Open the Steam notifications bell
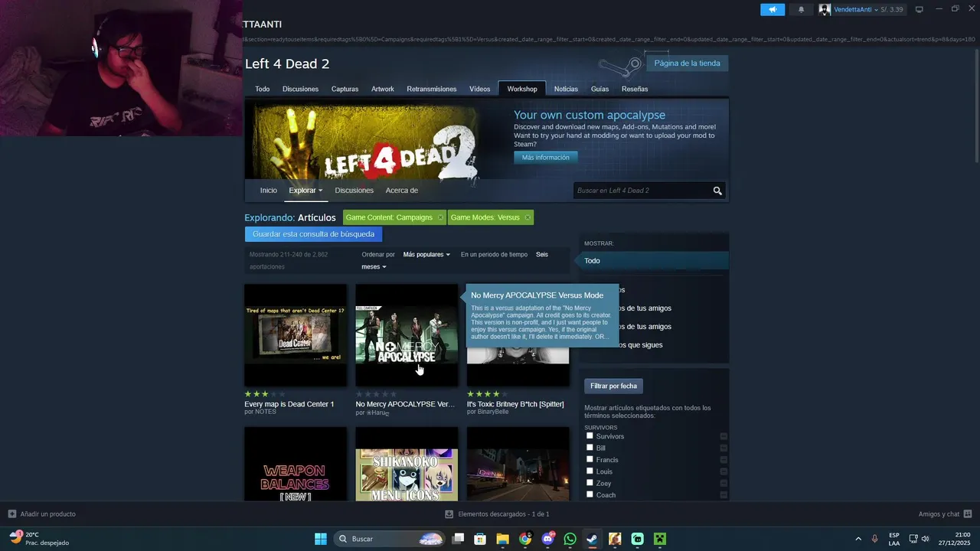980x551 pixels. click(x=801, y=9)
